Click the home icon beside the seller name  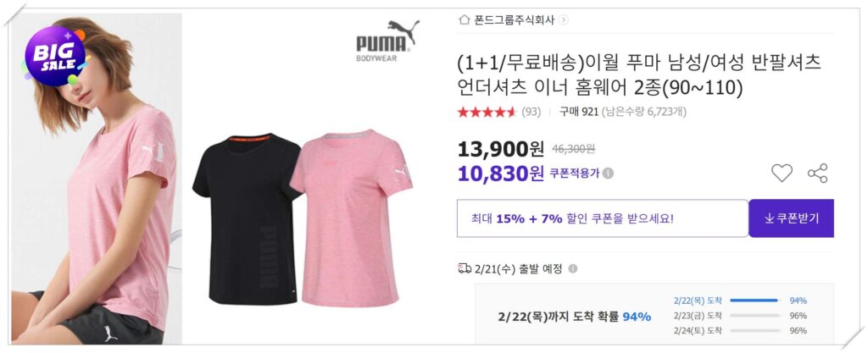click(x=464, y=19)
